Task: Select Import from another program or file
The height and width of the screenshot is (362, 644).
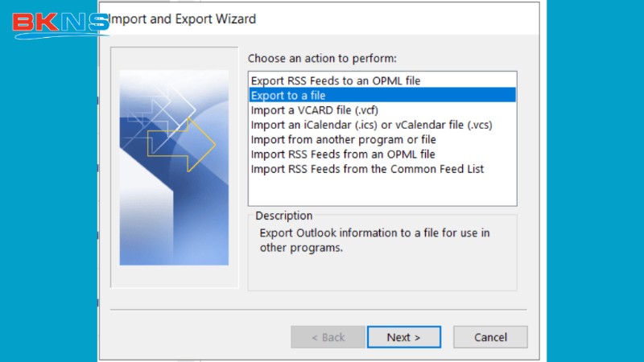Action: [x=343, y=139]
